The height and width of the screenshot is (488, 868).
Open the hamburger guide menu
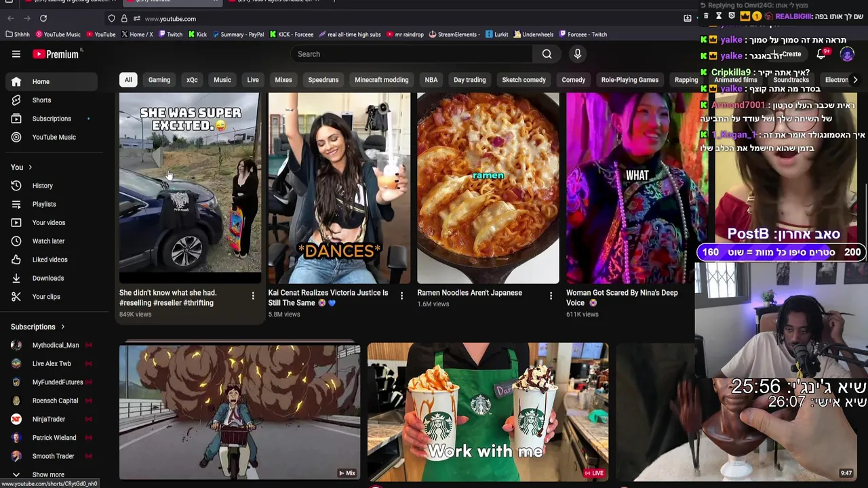[16, 54]
